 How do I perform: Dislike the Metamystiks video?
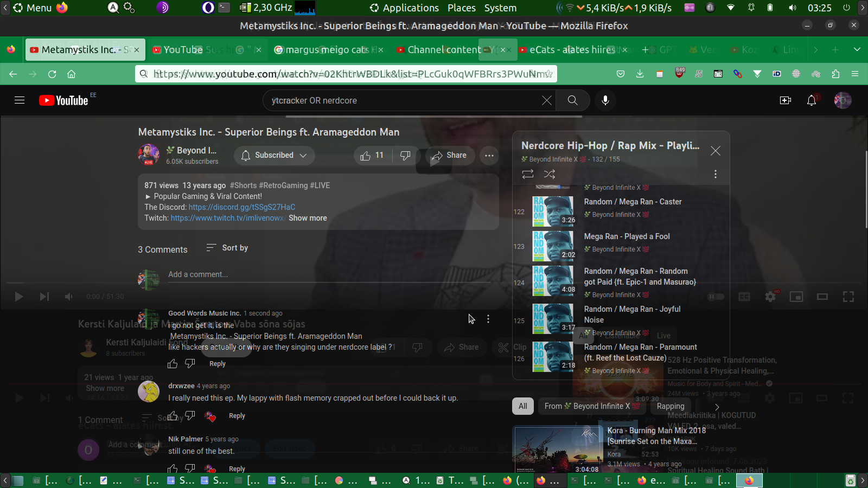click(x=405, y=156)
